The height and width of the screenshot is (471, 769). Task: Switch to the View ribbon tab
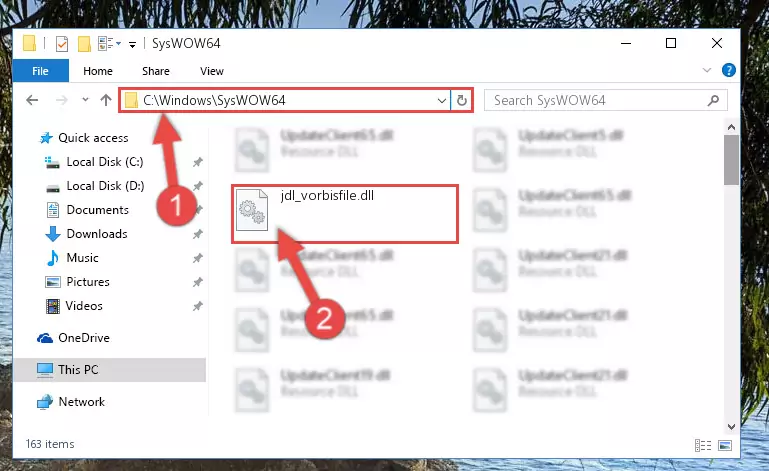(x=212, y=71)
